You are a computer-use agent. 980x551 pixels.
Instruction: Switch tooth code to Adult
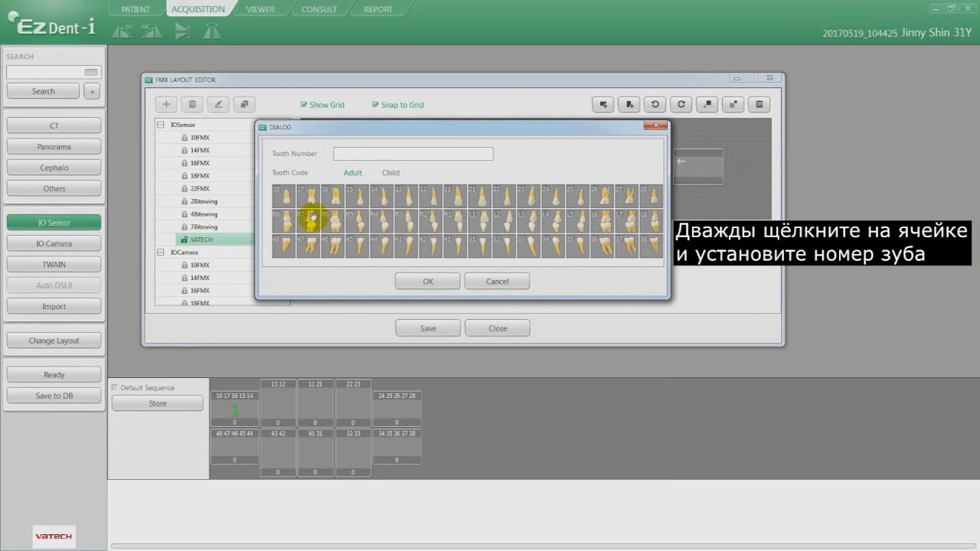tap(352, 173)
